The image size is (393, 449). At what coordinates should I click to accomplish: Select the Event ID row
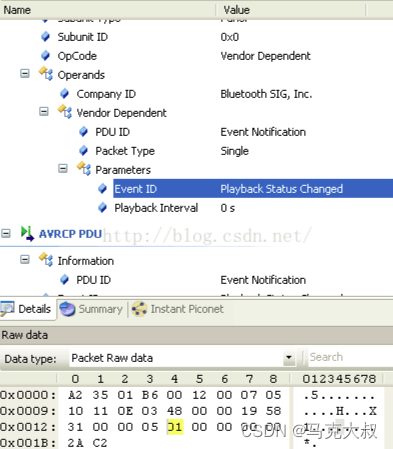pos(253,189)
